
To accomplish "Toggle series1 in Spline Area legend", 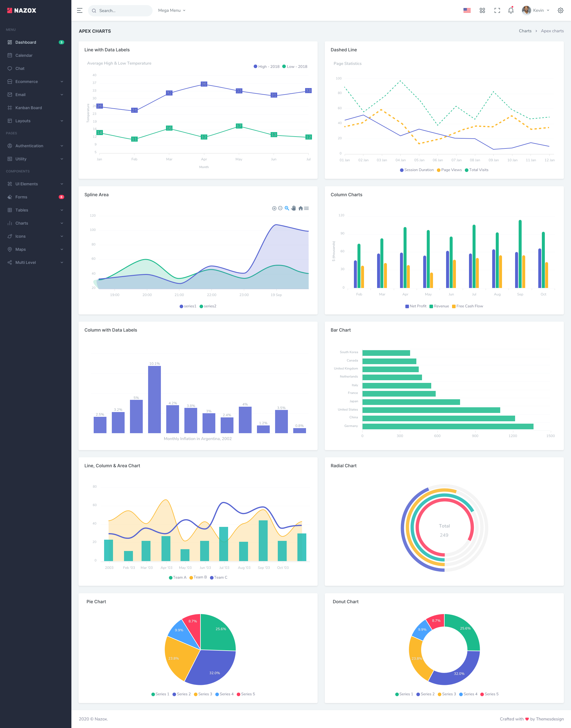I will [188, 306].
